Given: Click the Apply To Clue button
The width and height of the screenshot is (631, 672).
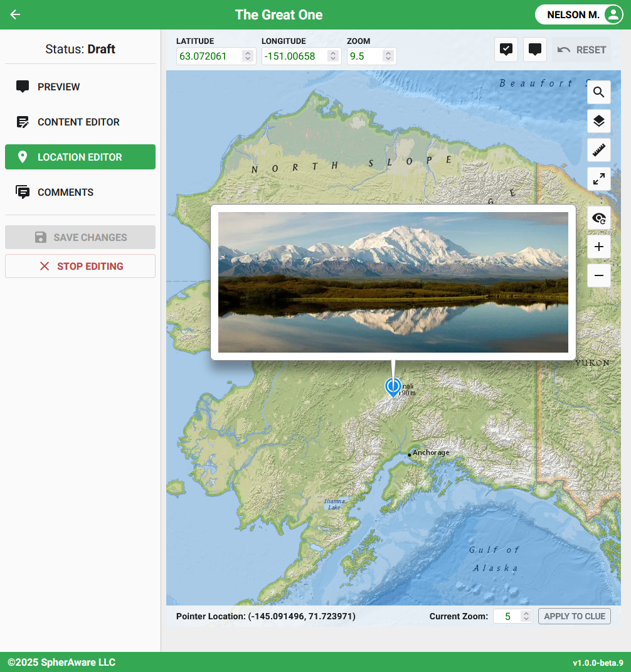Looking at the screenshot, I should point(574,616).
